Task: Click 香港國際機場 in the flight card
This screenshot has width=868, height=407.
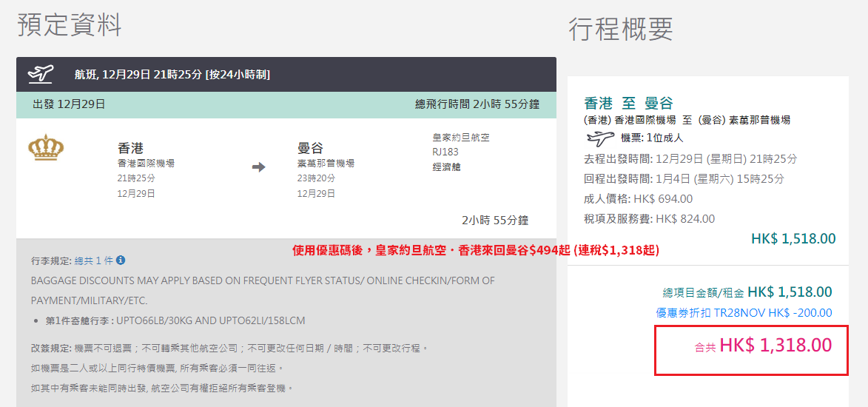Action: click(146, 164)
